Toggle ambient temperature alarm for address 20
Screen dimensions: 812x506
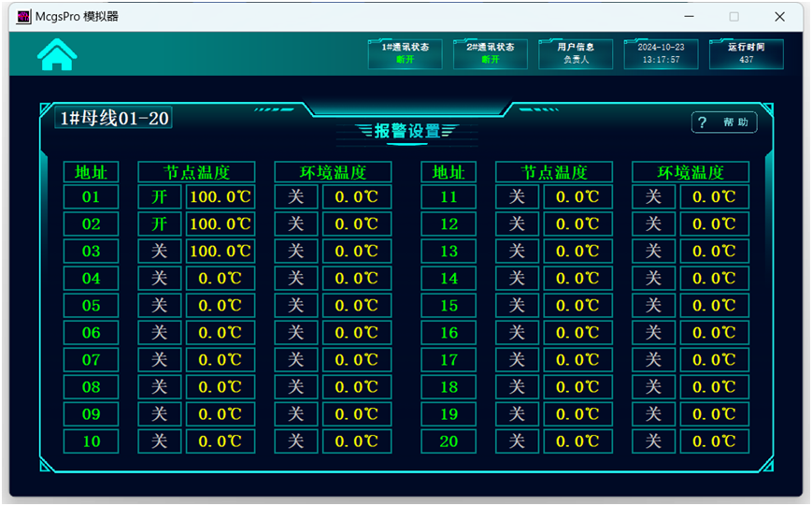pyautogui.click(x=653, y=441)
